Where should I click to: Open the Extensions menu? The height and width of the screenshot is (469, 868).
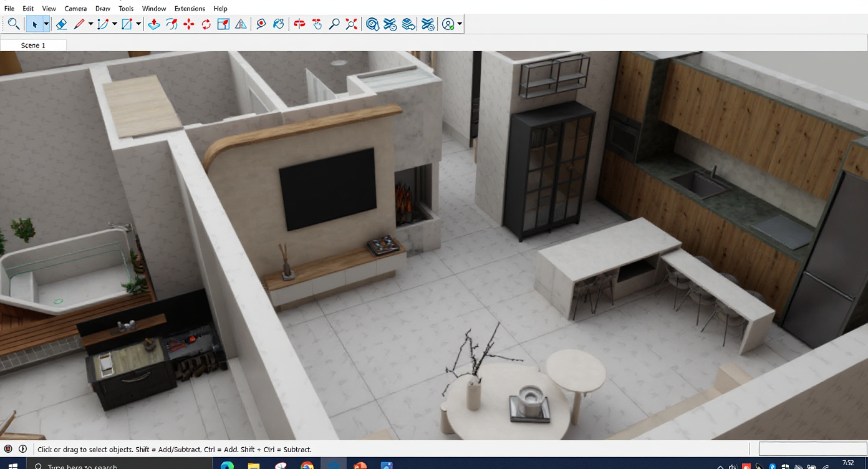(x=190, y=9)
